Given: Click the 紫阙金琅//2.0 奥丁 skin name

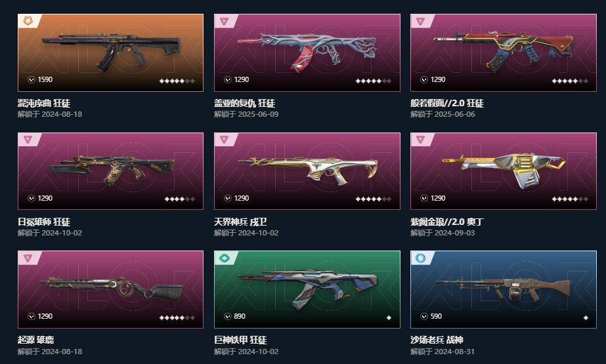Looking at the screenshot, I should pyautogui.click(x=446, y=222).
